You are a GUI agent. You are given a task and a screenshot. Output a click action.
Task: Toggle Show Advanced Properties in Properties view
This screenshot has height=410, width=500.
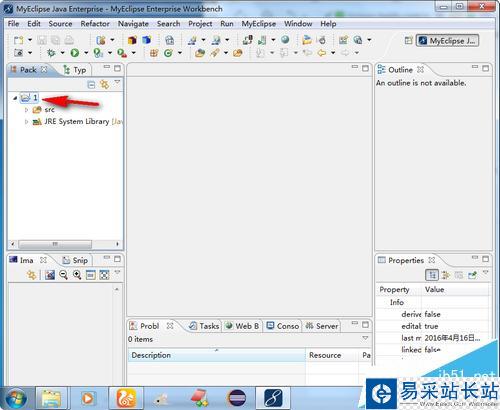click(x=446, y=275)
